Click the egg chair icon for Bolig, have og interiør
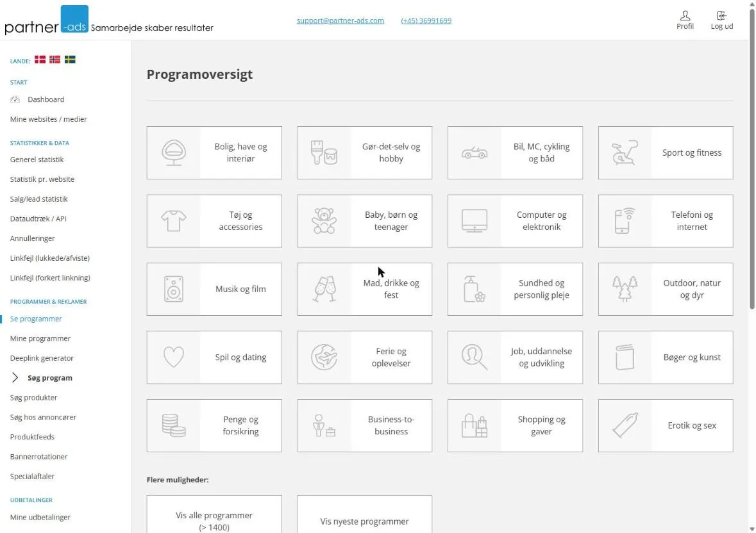 (x=174, y=152)
